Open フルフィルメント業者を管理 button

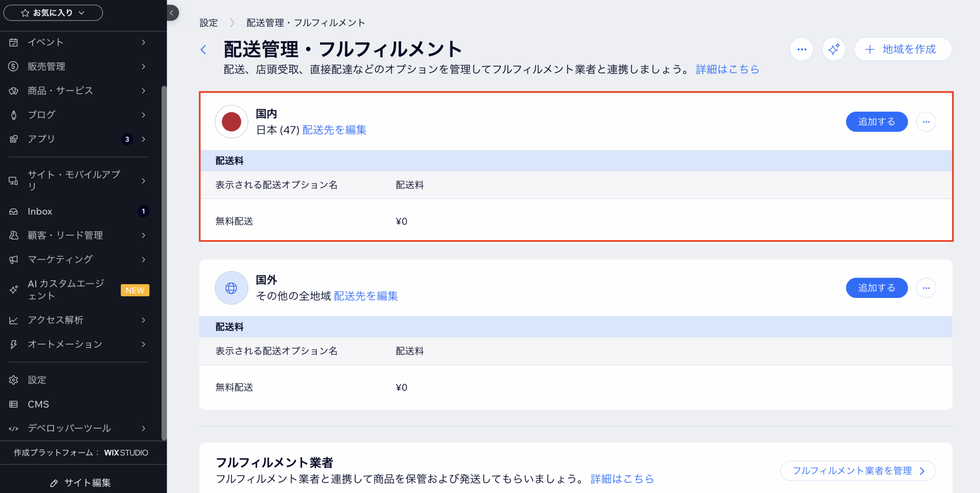click(x=857, y=471)
